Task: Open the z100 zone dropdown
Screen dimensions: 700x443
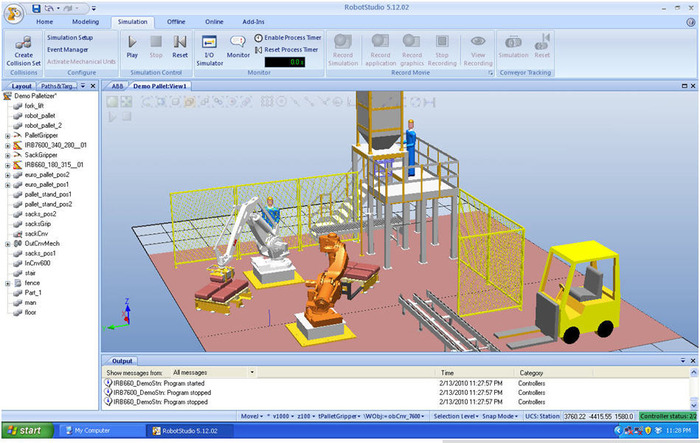Action: (x=304, y=416)
